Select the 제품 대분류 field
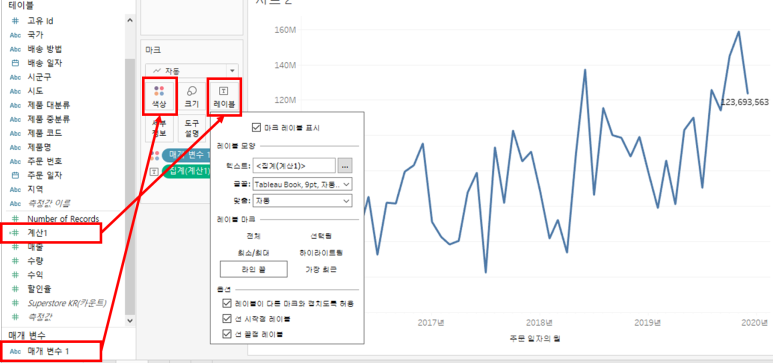773x363 pixels. [49, 105]
